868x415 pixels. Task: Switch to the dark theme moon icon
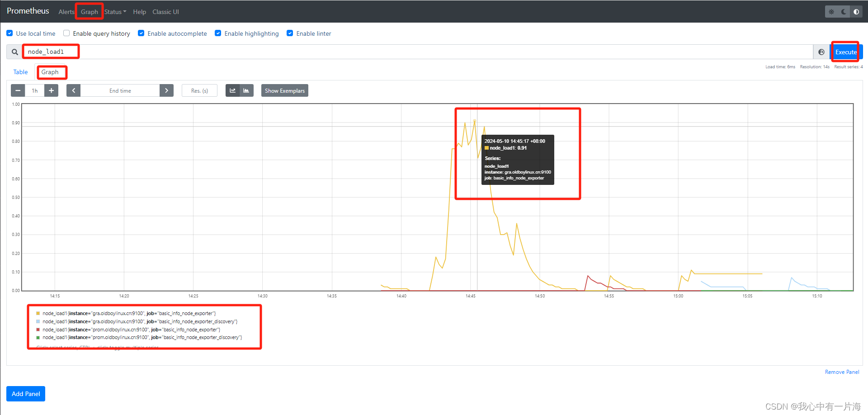pyautogui.click(x=844, y=12)
